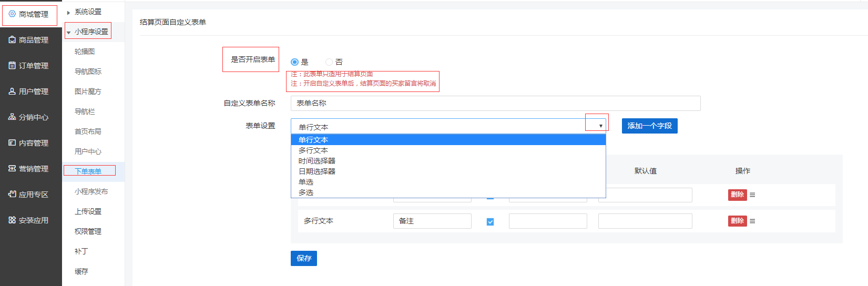Open the 下单表单 submenu item
The width and height of the screenshot is (868, 286).
coord(88,171)
